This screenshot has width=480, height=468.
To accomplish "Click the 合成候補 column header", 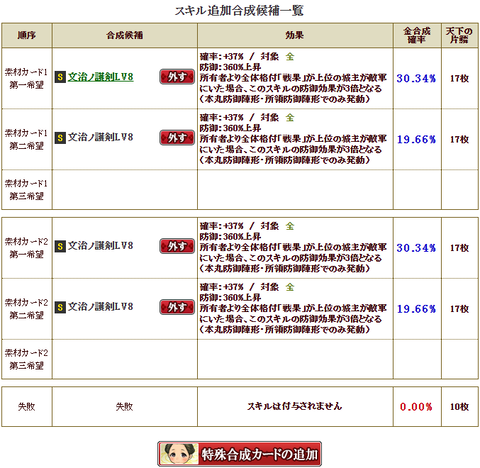I will pos(125,35).
